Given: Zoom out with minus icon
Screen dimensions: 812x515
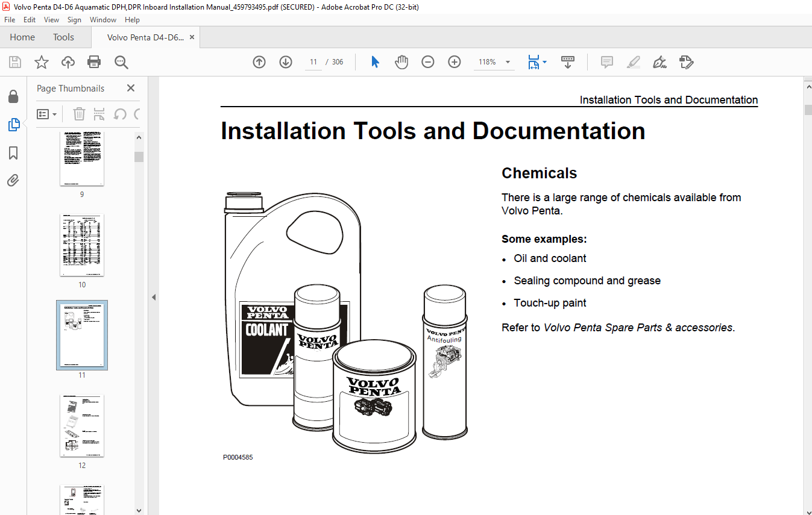Looking at the screenshot, I should pos(428,62).
